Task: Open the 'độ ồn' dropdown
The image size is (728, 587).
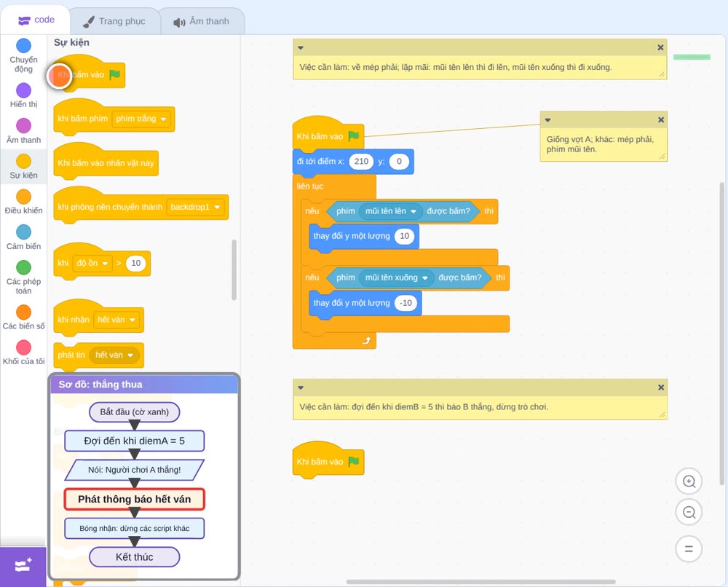Action: click(92, 264)
